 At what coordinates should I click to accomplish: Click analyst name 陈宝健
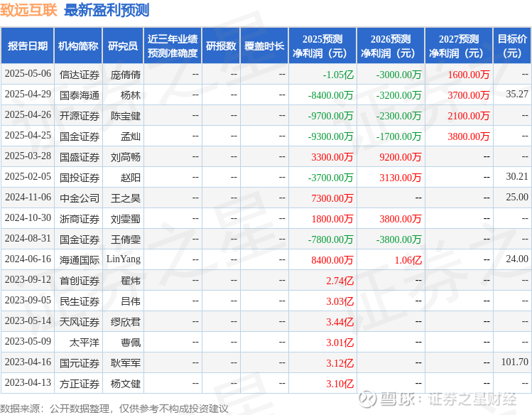pyautogui.click(x=125, y=116)
